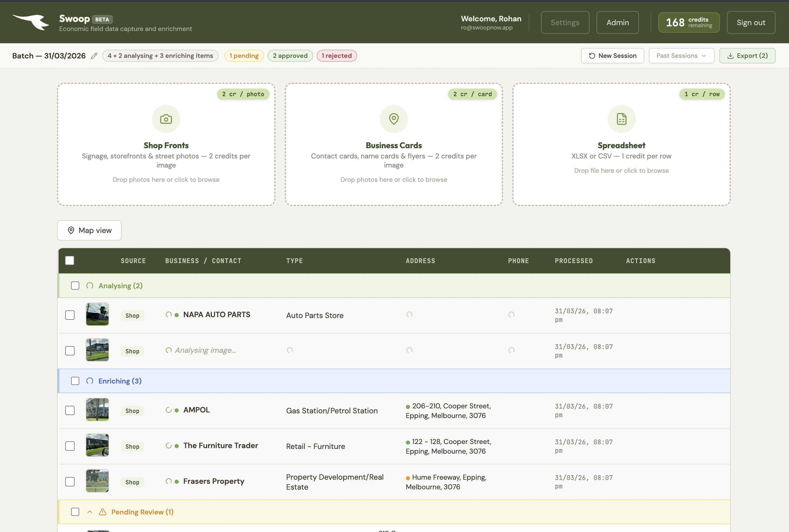The width and height of the screenshot is (789, 532).
Task: Open Map view with pin icon
Action: click(x=89, y=230)
